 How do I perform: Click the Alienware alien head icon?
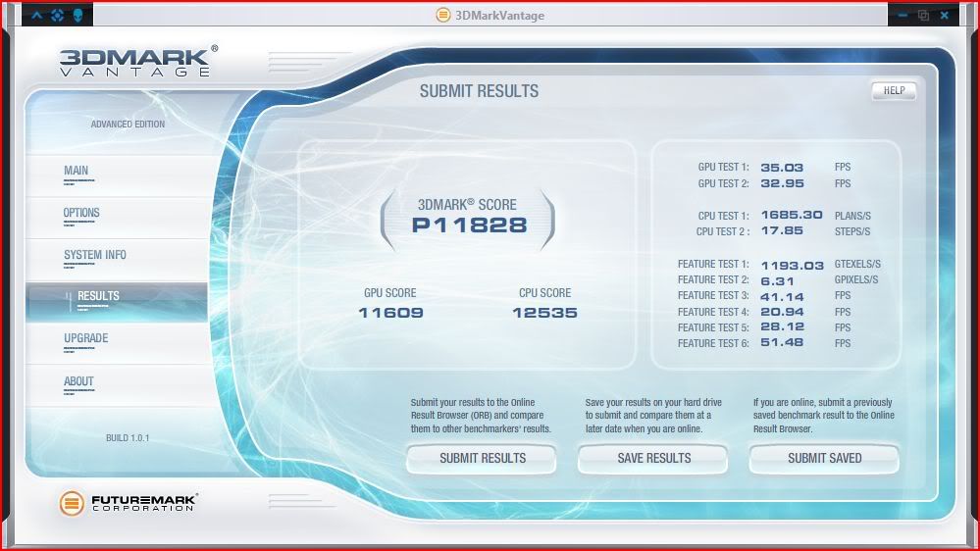(x=78, y=15)
